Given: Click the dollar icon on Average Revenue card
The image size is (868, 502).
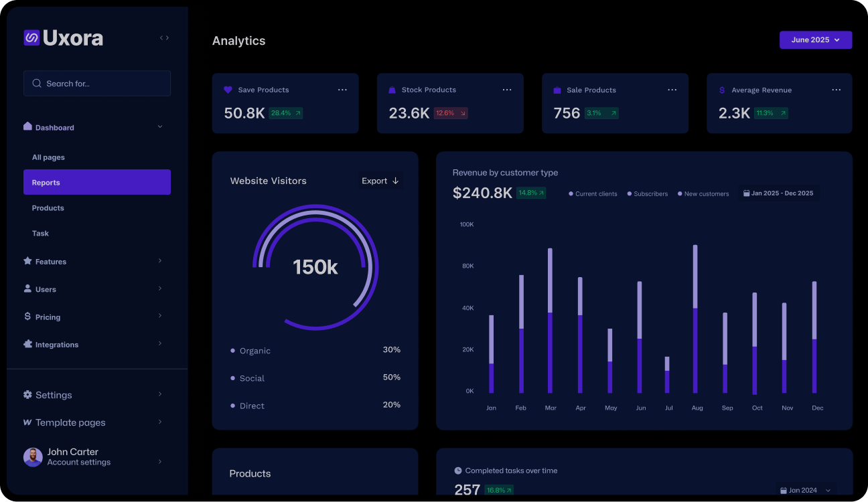Looking at the screenshot, I should click(722, 89).
